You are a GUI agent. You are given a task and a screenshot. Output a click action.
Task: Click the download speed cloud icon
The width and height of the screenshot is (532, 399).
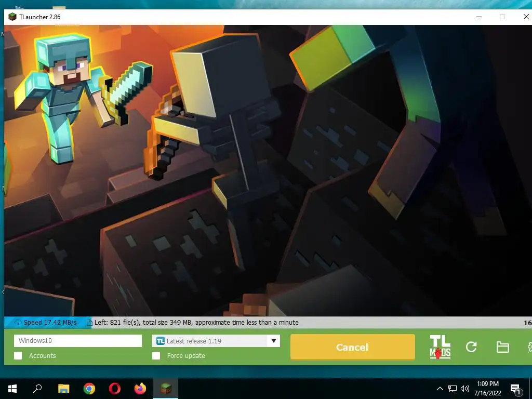point(17,322)
